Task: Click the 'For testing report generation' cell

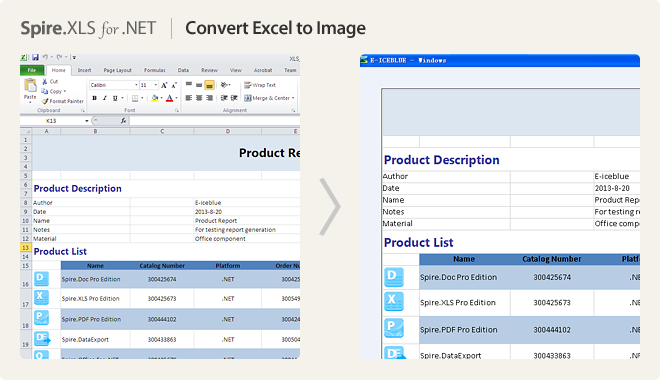Action: (x=235, y=230)
